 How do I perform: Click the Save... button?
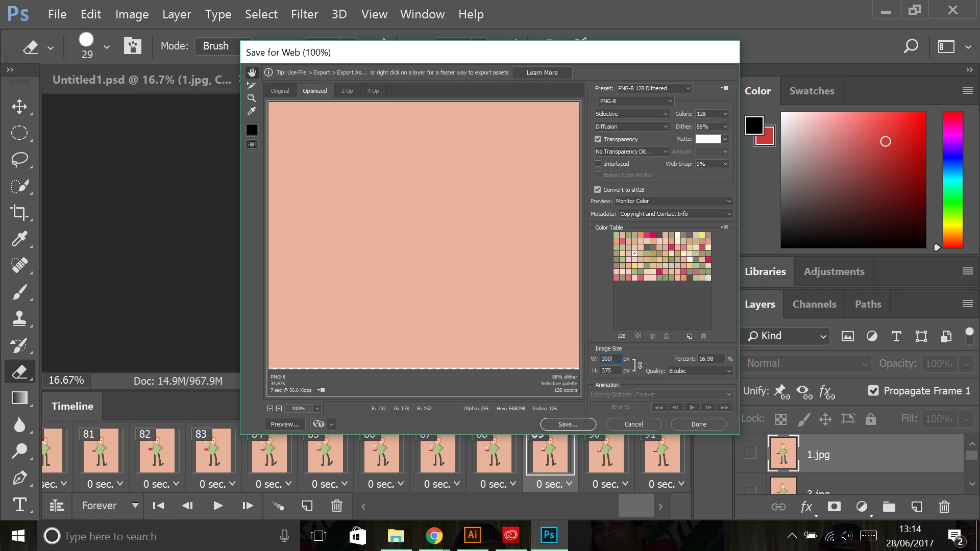point(568,424)
